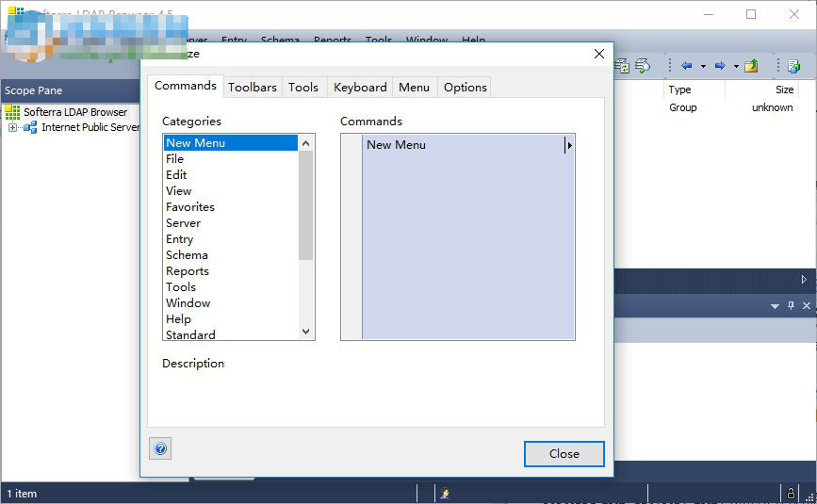Image resolution: width=817 pixels, height=504 pixels.
Task: Click the help question mark icon in dialog
Action: click(x=160, y=449)
